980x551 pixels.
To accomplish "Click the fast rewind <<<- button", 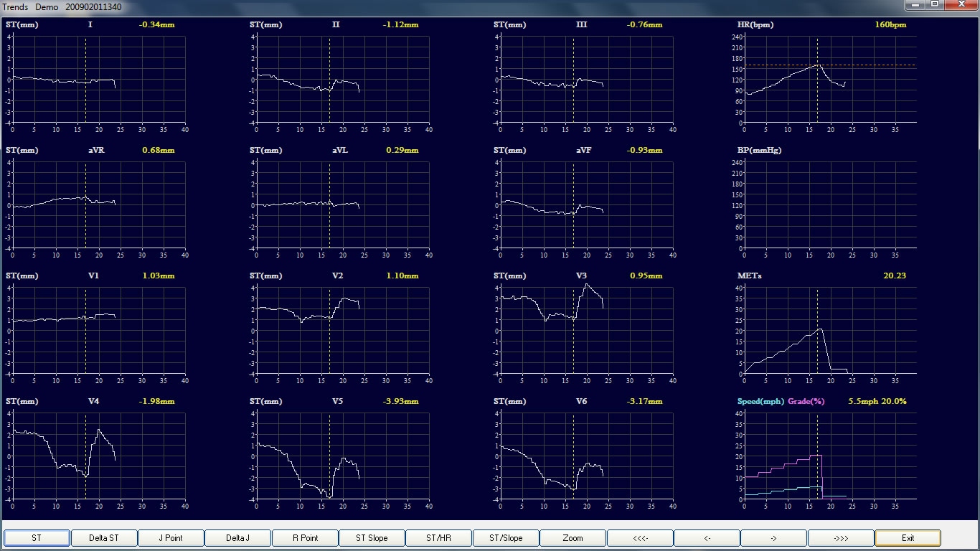I will coord(639,537).
